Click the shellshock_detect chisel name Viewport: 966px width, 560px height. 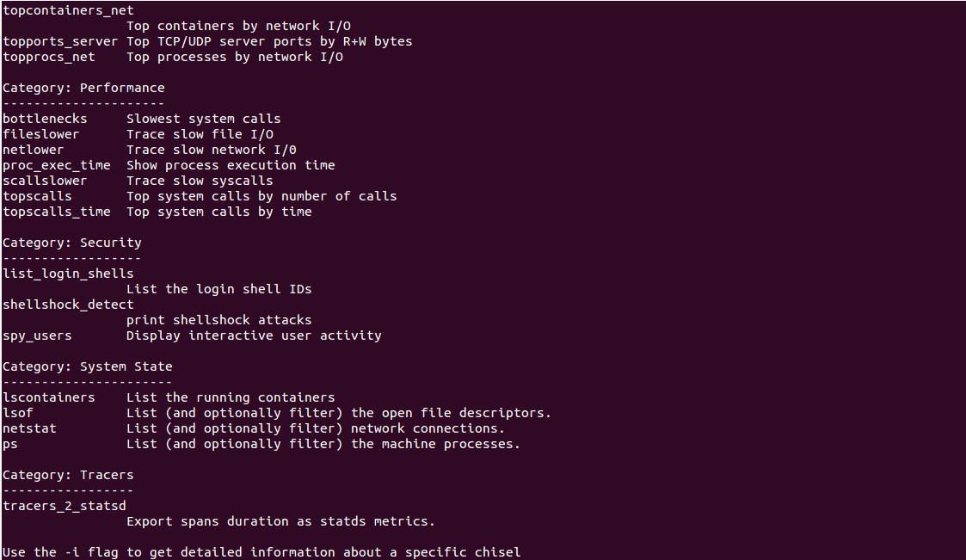[68, 305]
